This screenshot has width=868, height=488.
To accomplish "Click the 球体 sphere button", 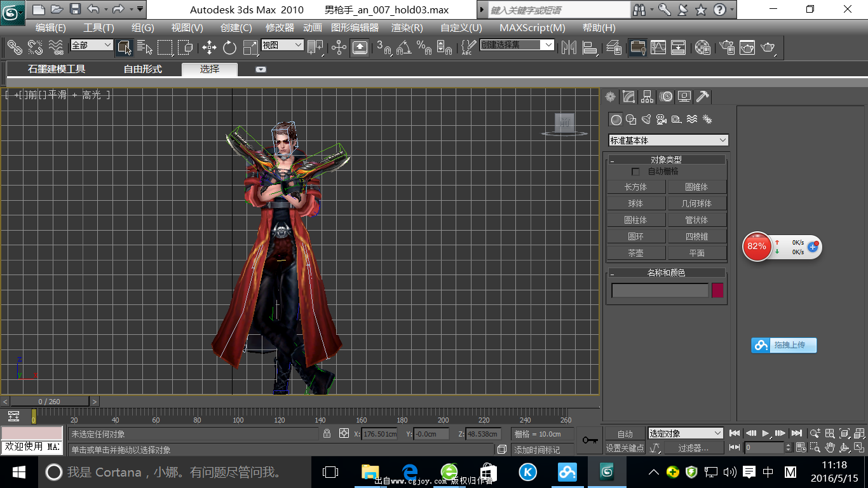I will pyautogui.click(x=635, y=203).
